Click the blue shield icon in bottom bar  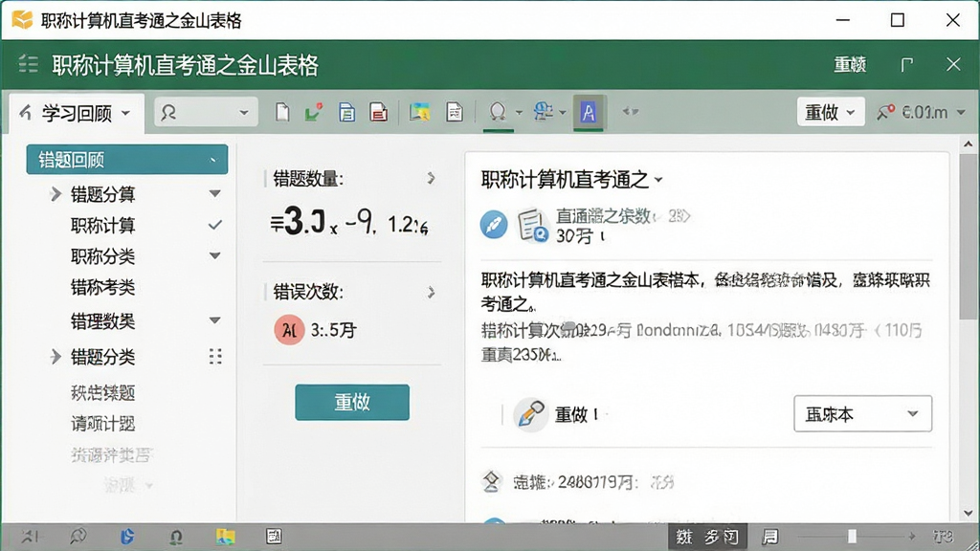[x=127, y=537]
